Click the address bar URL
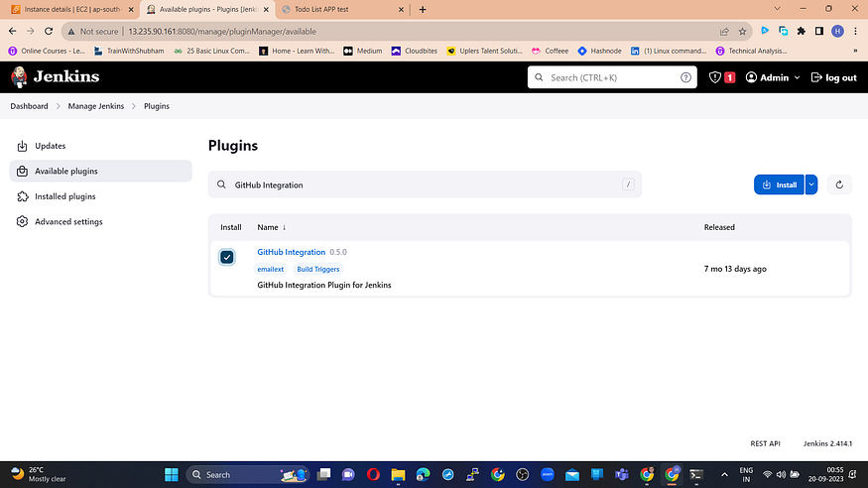 (222, 32)
